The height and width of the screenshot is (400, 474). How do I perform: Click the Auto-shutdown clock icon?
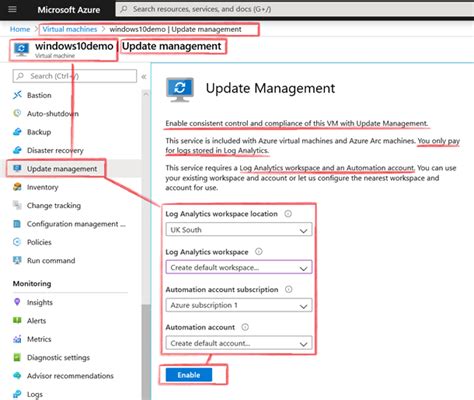pyautogui.click(x=17, y=113)
